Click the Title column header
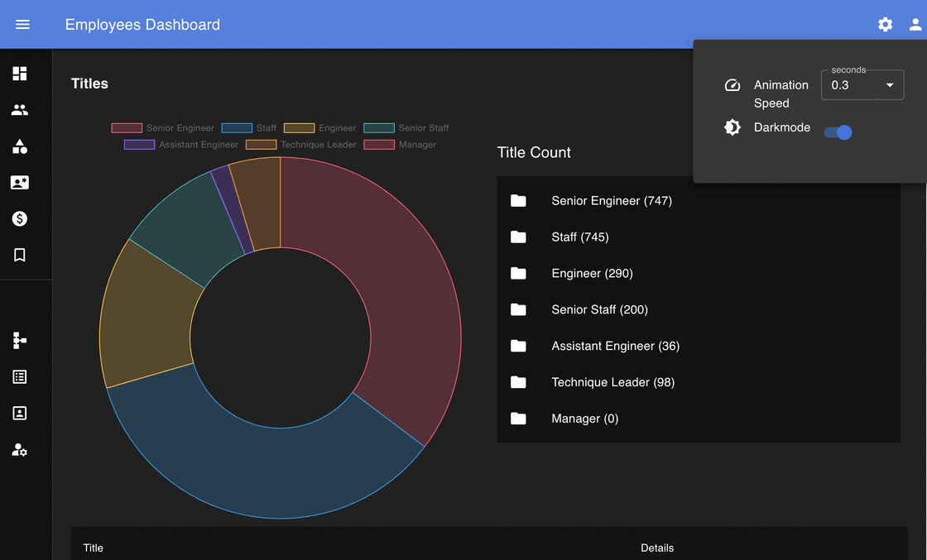 (x=94, y=548)
